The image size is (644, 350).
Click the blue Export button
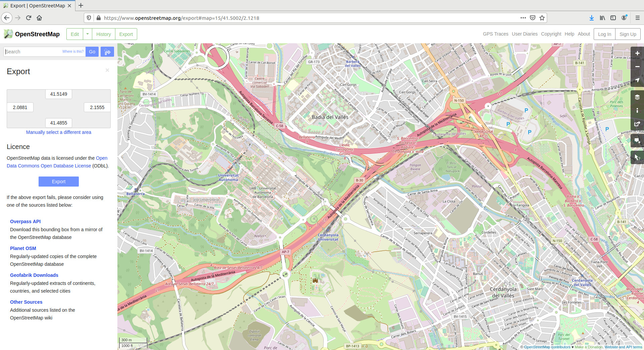coord(58,182)
